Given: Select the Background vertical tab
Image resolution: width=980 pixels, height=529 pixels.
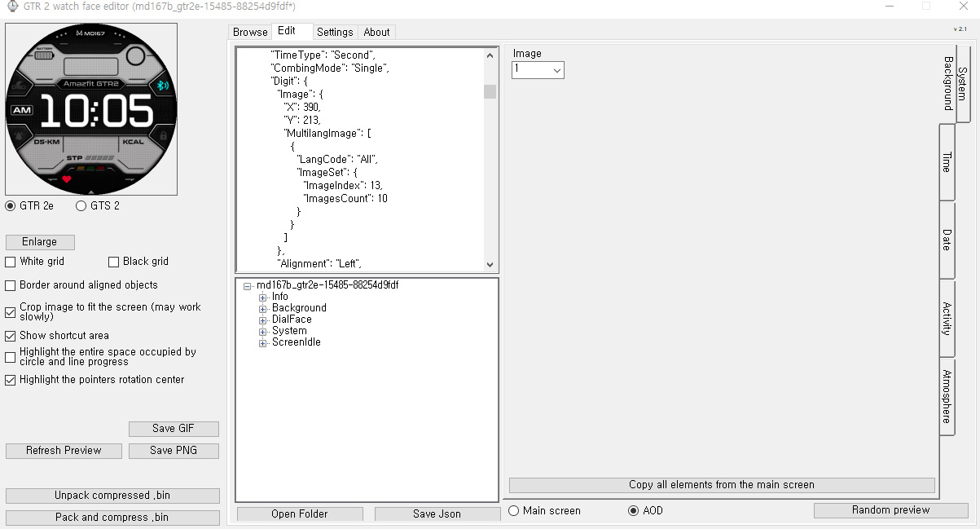Looking at the screenshot, I should [947, 83].
